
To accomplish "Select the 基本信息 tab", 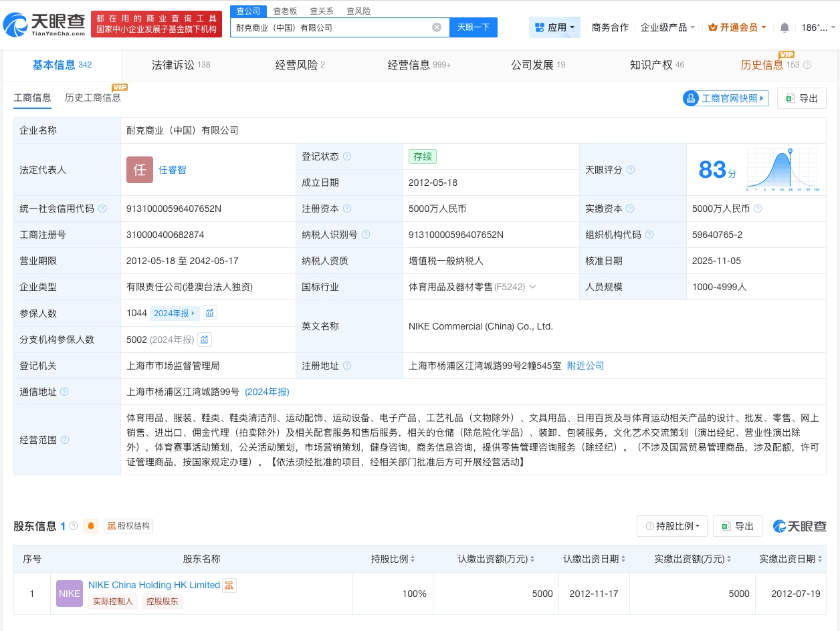I will 62,65.
